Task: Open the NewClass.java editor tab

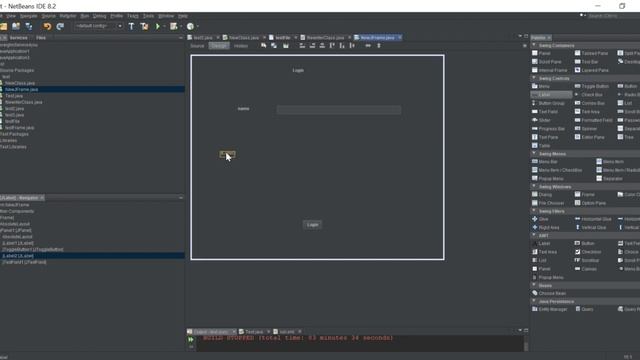Action: [x=243, y=38]
